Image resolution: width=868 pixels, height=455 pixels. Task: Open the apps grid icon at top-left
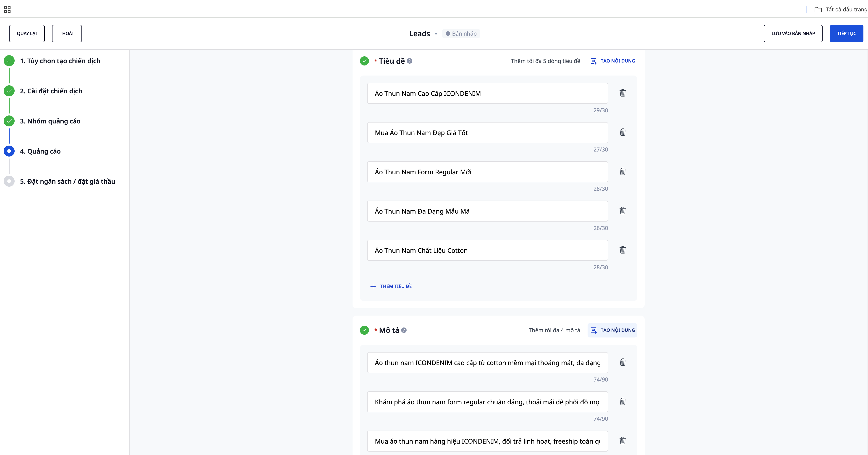[x=7, y=9]
